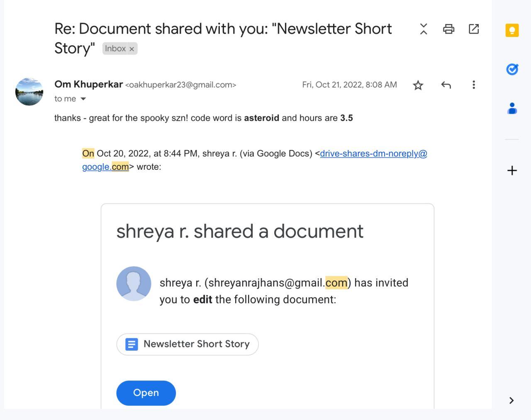The height and width of the screenshot is (420, 531).
Task: Click shreya r.'s avatar image
Action: (134, 283)
